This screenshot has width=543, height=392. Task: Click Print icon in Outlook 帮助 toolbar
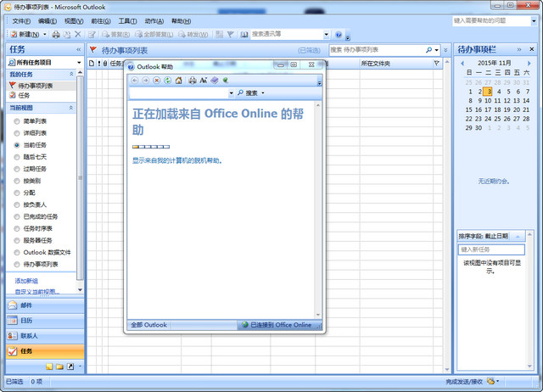(x=193, y=81)
